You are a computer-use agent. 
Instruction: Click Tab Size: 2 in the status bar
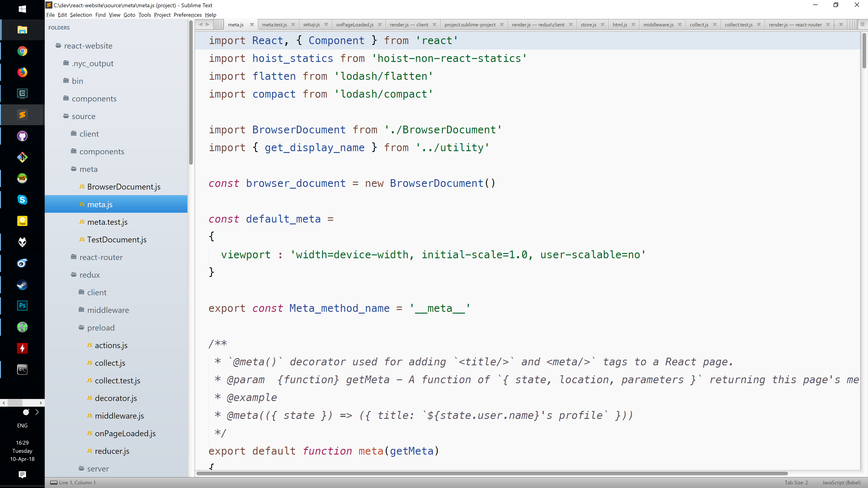point(796,482)
